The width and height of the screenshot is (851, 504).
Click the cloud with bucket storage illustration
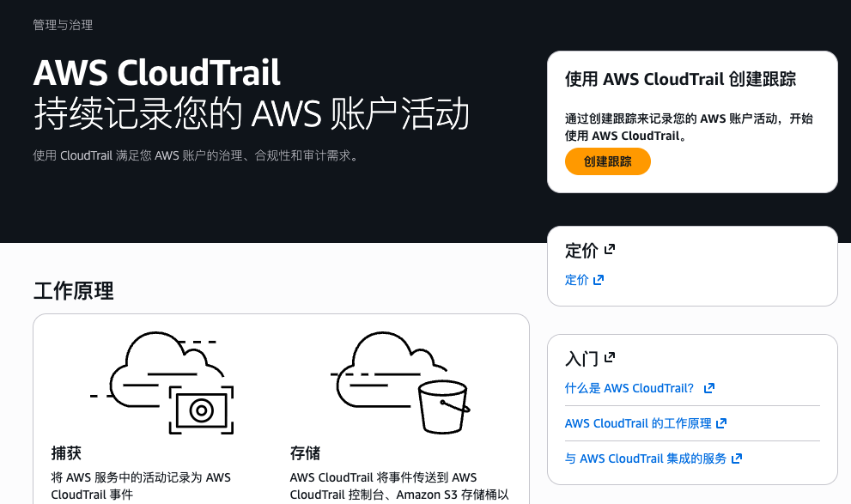(400, 383)
